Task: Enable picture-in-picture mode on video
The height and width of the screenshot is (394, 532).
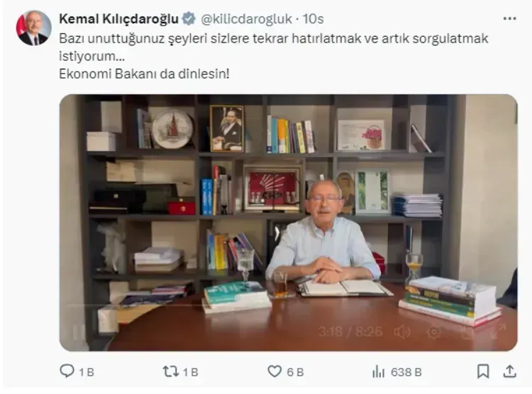Action: pyautogui.click(x=467, y=332)
